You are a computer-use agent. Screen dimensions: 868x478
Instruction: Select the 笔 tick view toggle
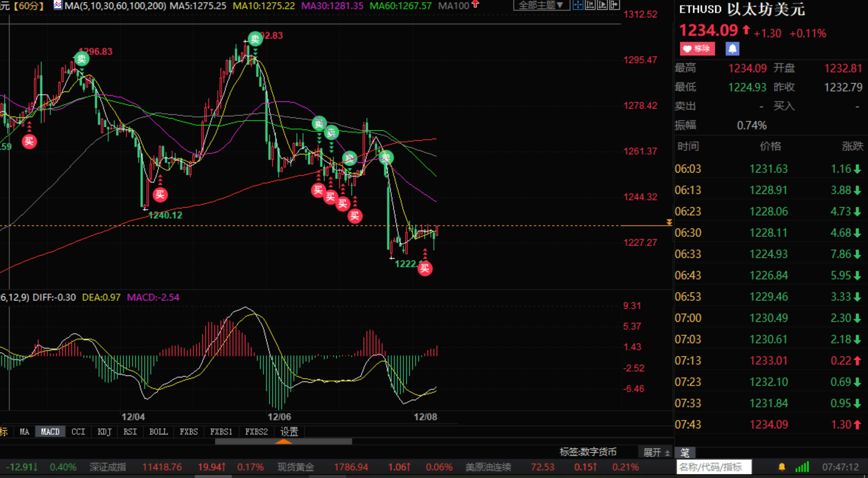click(685, 452)
